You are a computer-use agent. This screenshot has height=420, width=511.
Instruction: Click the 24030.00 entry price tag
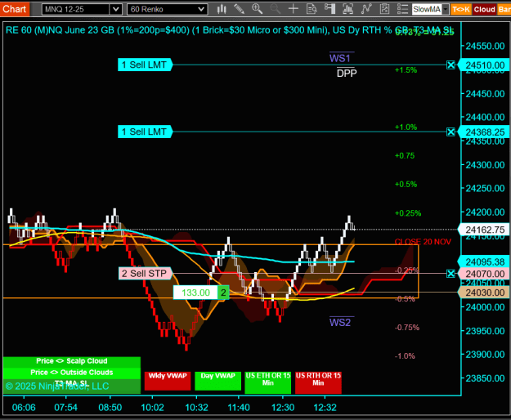[484, 293]
